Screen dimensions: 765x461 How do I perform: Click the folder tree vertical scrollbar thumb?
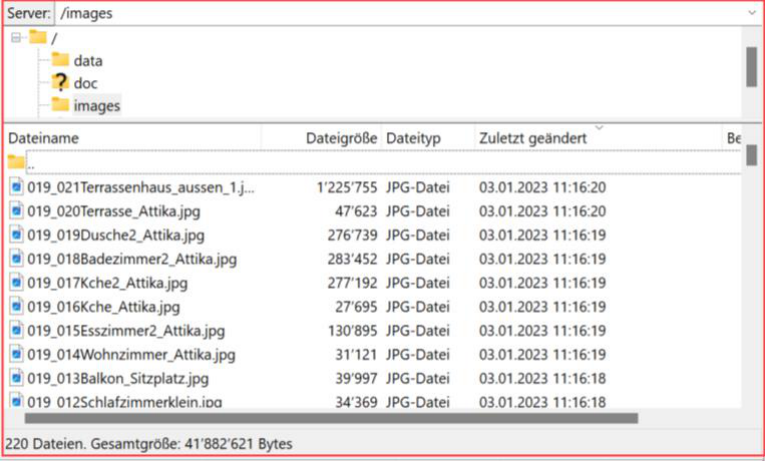[x=751, y=67]
